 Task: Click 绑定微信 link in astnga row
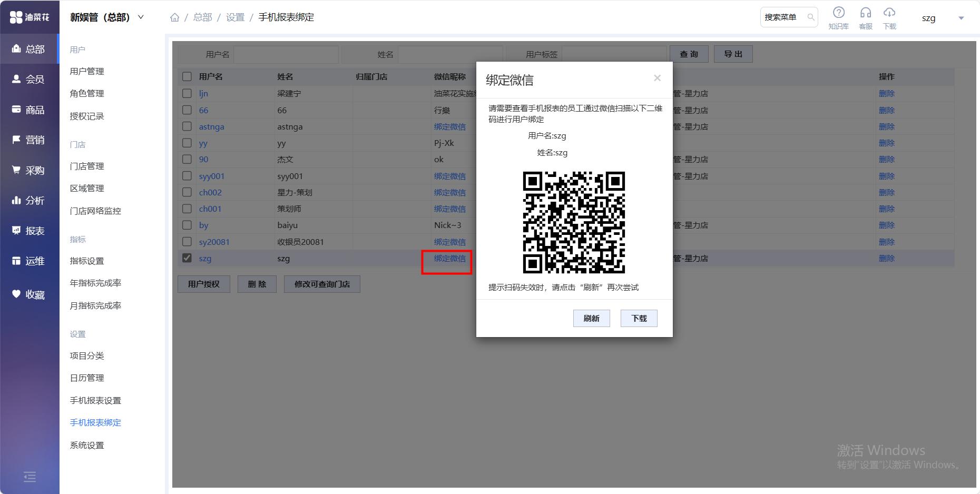pos(449,126)
